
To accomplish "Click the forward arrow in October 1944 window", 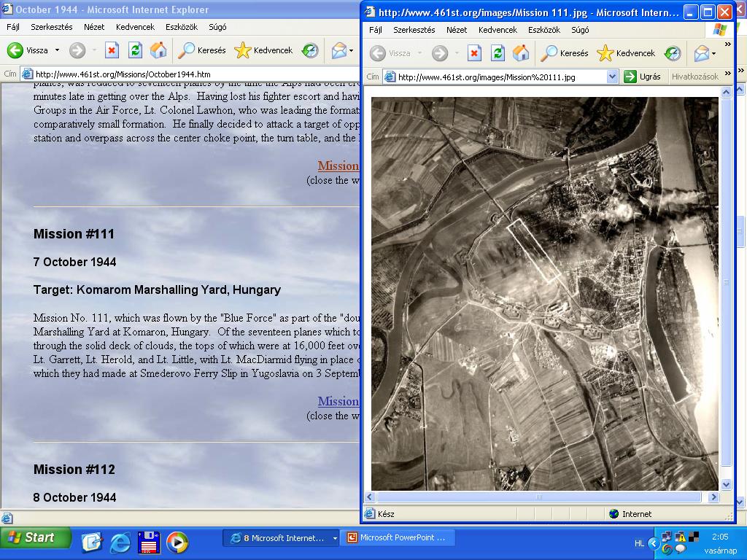I will tap(77, 50).
